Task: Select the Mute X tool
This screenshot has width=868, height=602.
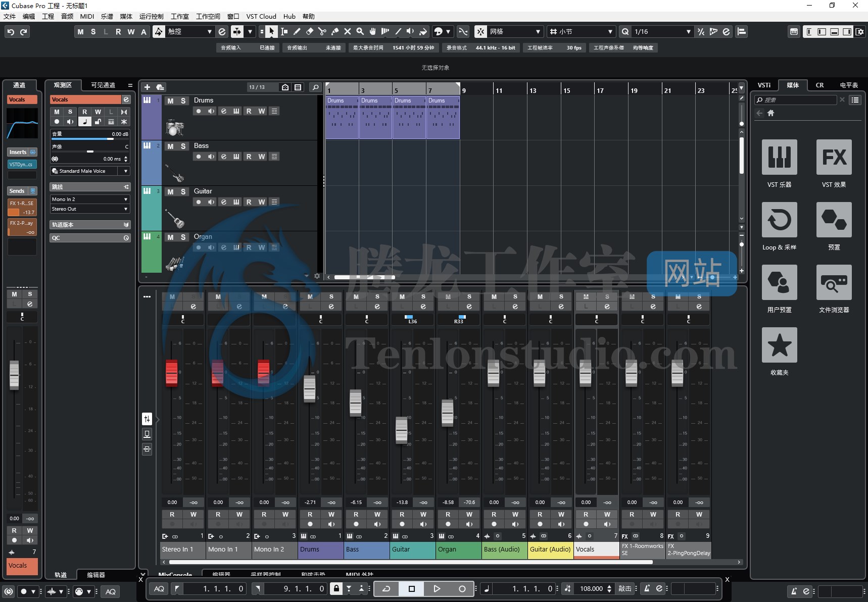Action: coord(347,32)
